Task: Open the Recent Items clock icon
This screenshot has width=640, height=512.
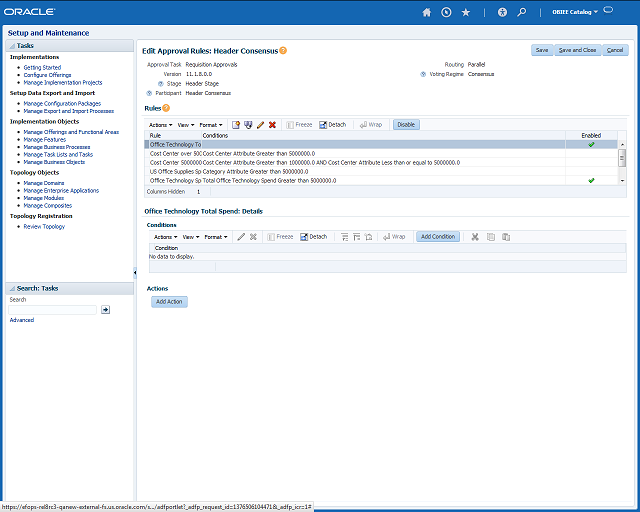Action: point(446,12)
